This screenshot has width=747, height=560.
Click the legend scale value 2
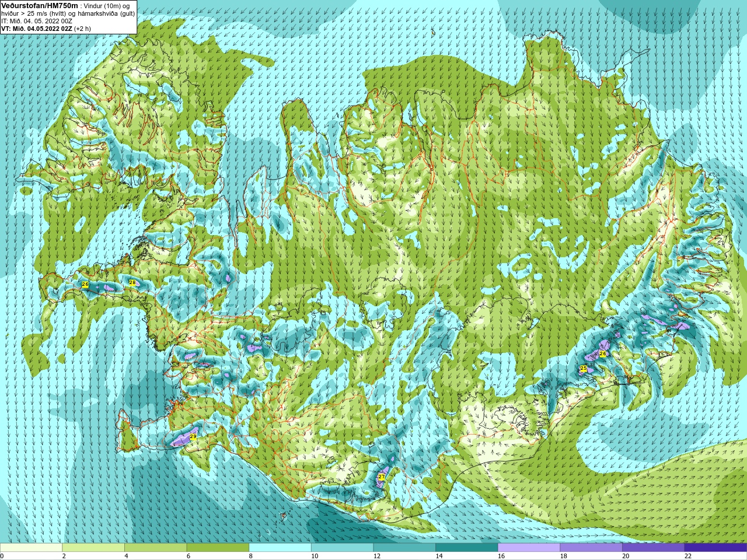64,556
